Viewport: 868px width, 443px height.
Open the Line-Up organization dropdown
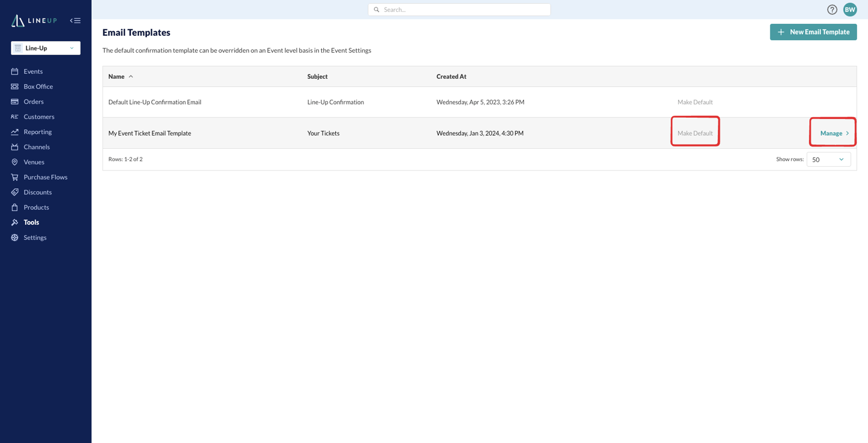point(46,48)
